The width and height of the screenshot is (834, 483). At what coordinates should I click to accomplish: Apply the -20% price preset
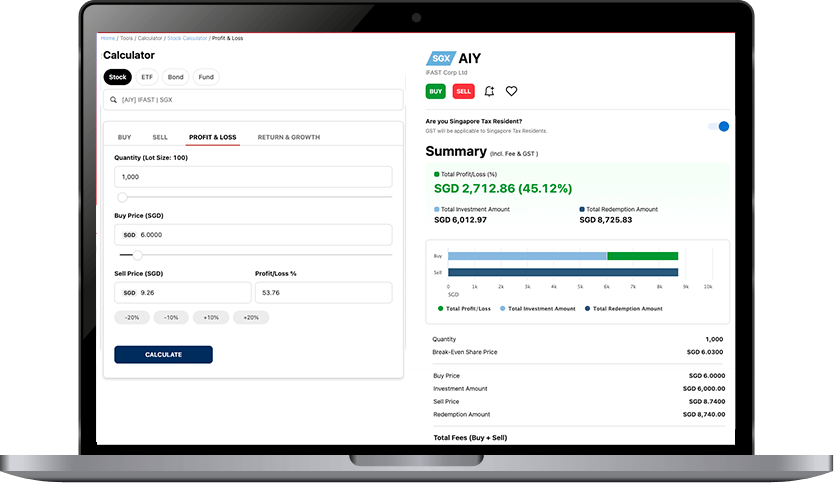tap(132, 318)
